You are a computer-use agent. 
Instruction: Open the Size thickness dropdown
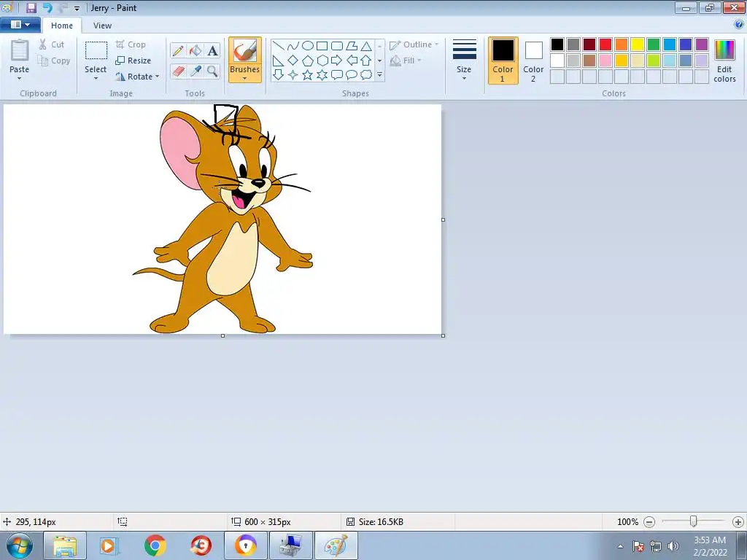coord(464,77)
